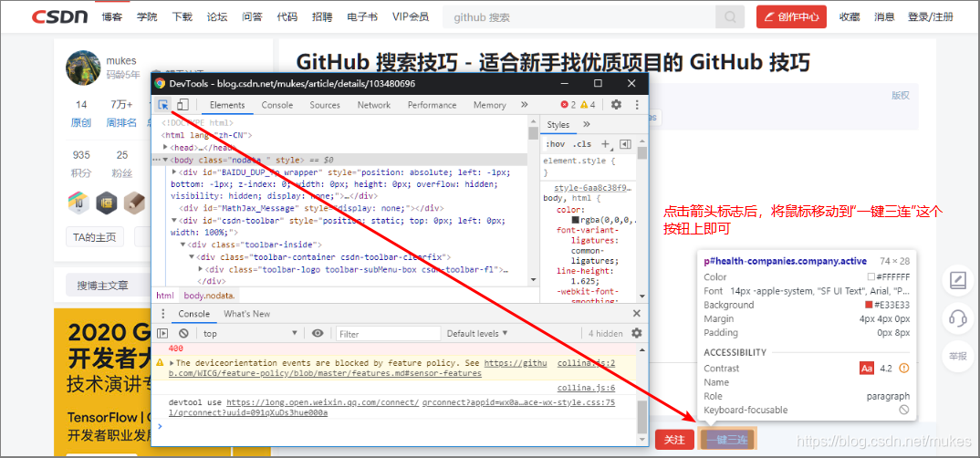Screen dimensions: 980x458
Task: Select the Styles sidebar tab
Action: pos(558,124)
